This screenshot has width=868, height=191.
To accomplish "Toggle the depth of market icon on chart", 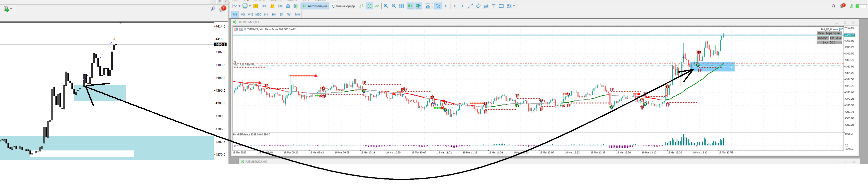I will 241,29.
